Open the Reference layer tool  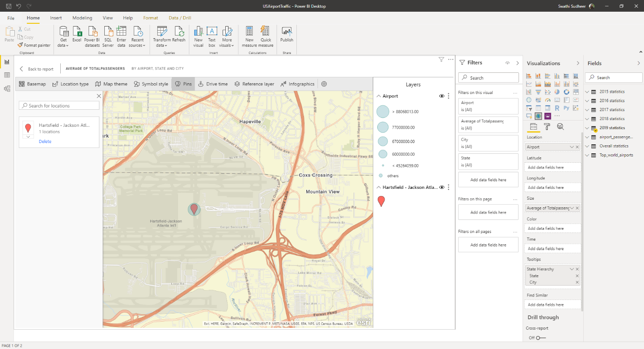click(x=254, y=84)
